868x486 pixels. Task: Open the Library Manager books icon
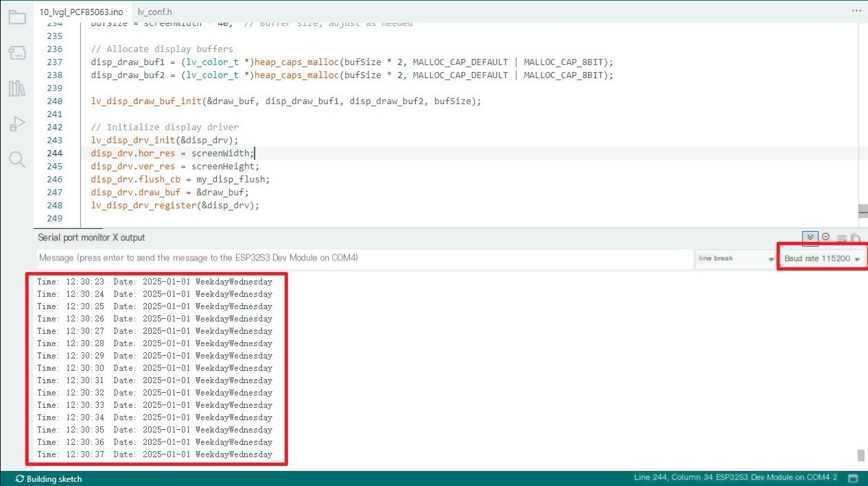click(16, 88)
